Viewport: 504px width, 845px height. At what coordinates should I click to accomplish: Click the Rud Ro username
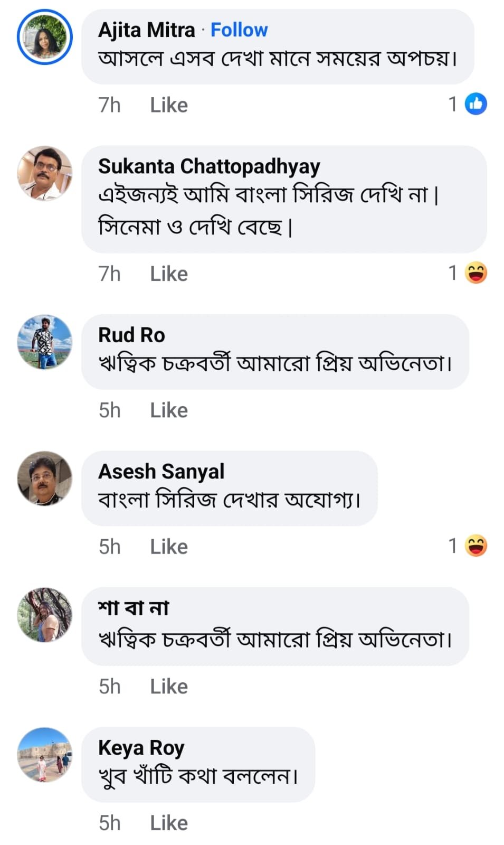click(x=131, y=335)
